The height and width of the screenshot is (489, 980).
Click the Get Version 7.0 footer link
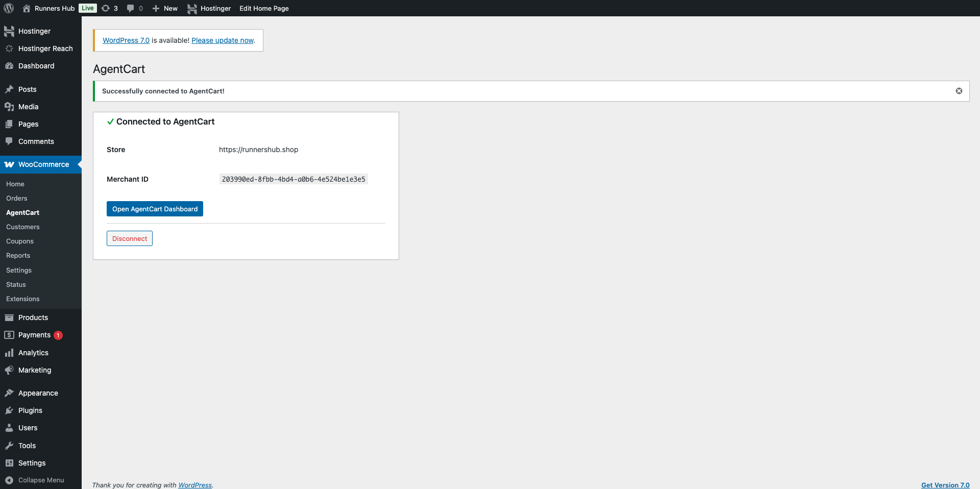point(945,485)
